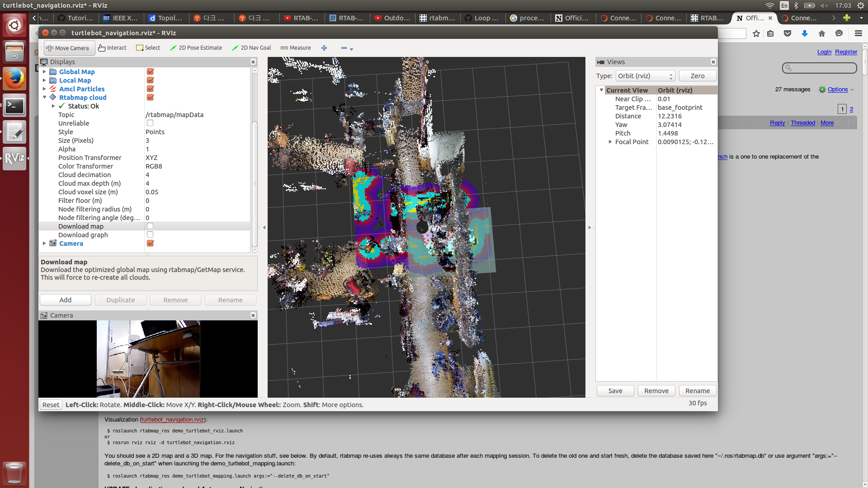Image resolution: width=868 pixels, height=488 pixels.
Task: Select the Move Camera tool
Action: coord(68,48)
